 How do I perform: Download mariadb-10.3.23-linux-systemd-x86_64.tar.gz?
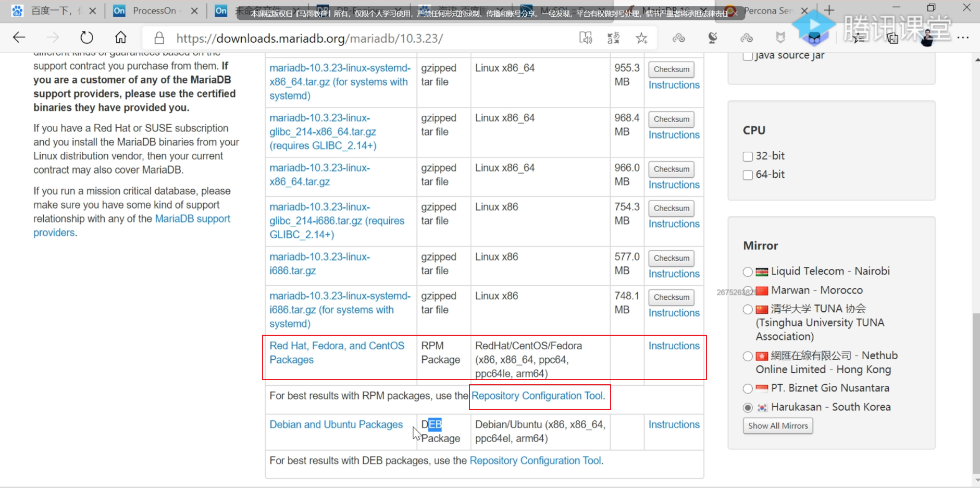(340, 82)
